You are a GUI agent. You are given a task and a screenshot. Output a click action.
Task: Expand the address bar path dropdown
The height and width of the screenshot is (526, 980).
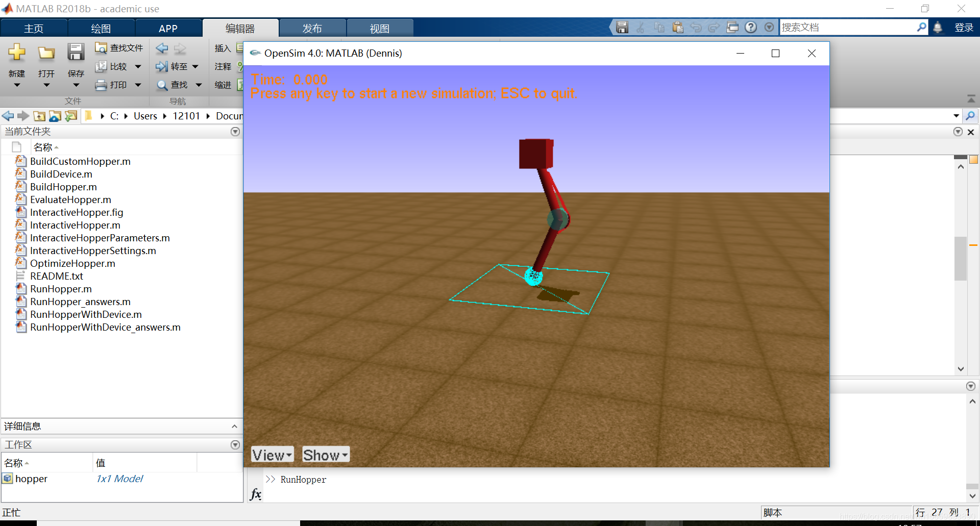(x=955, y=116)
